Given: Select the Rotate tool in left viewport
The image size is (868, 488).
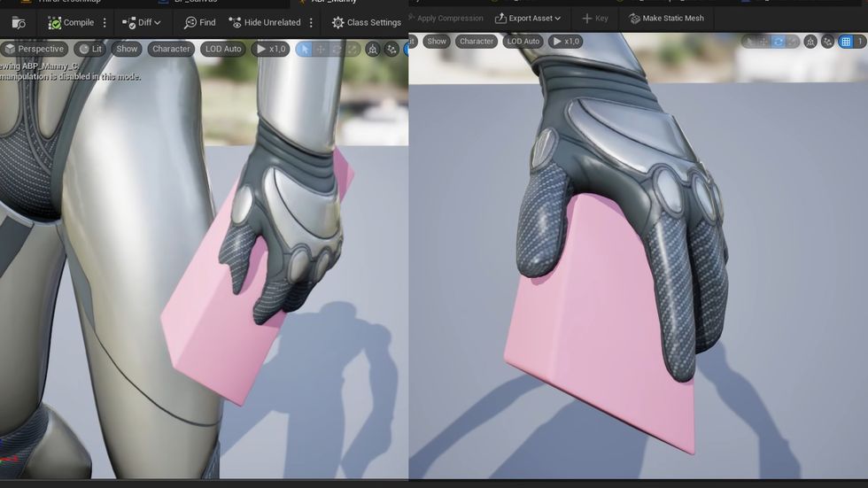Looking at the screenshot, I should pos(337,50).
